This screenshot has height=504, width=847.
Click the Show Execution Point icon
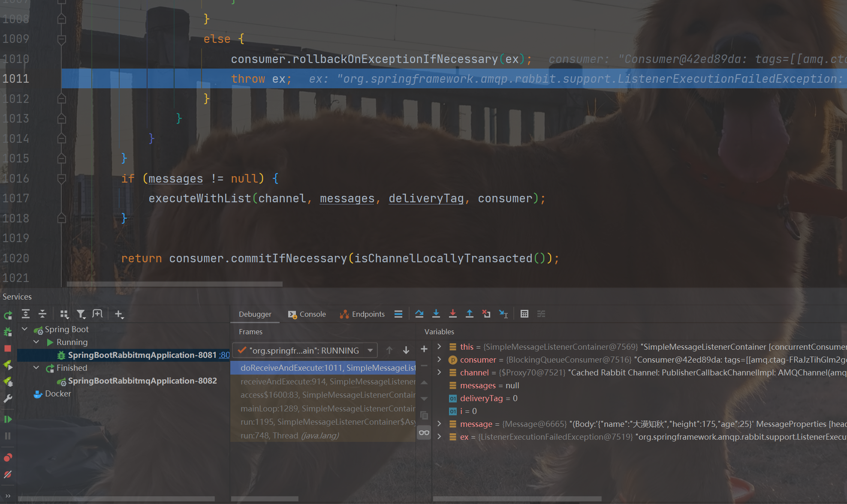[398, 314]
